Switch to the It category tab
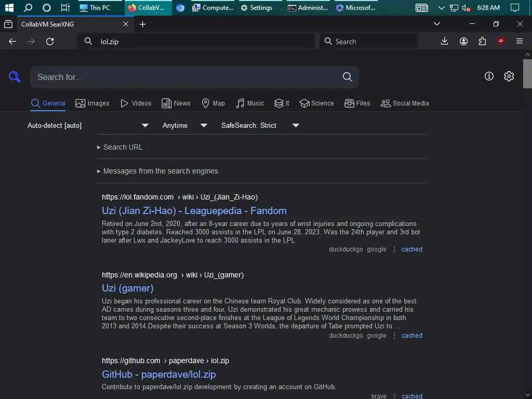The image size is (532, 399). [282, 103]
